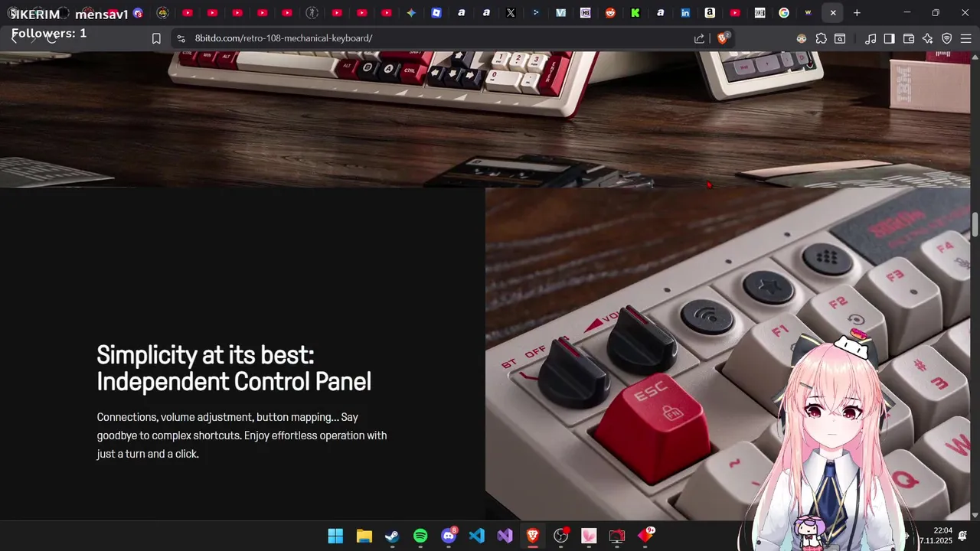The height and width of the screenshot is (551, 980).
Task: Click the page vertical scrollbar thumb
Action: point(975,225)
